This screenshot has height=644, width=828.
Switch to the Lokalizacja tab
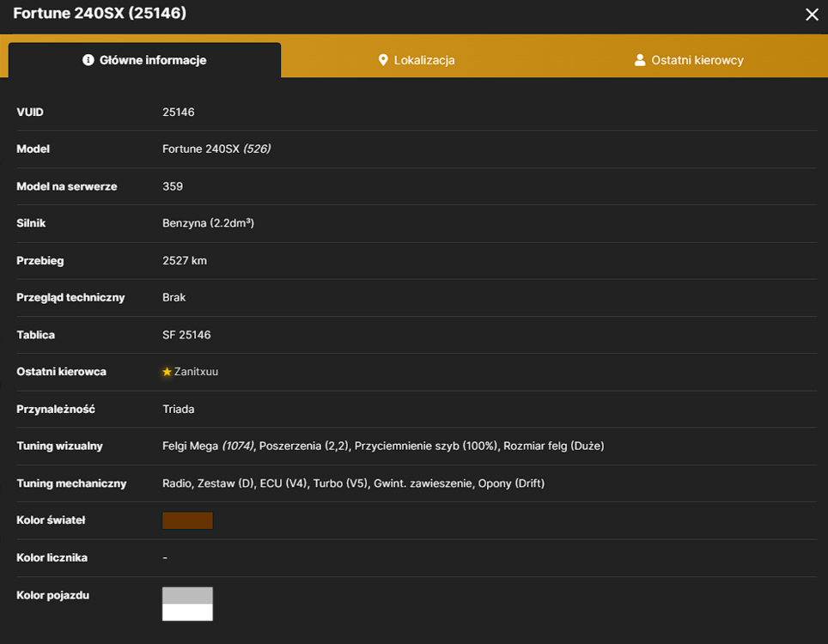(417, 60)
